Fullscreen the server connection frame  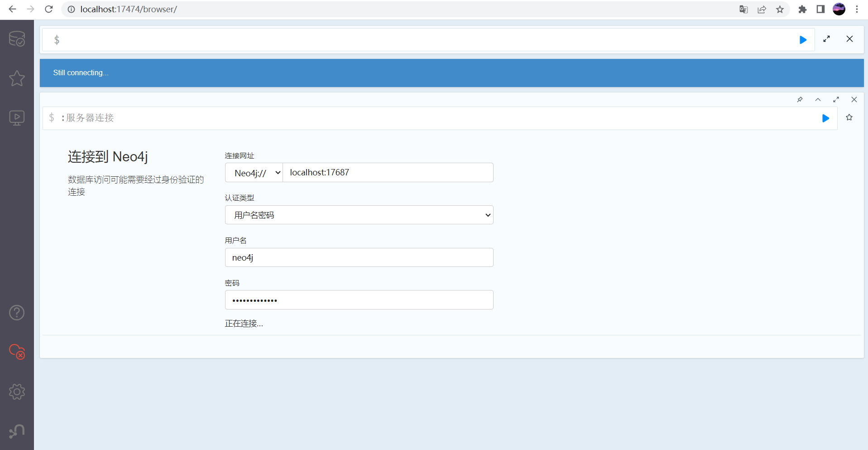pos(836,100)
